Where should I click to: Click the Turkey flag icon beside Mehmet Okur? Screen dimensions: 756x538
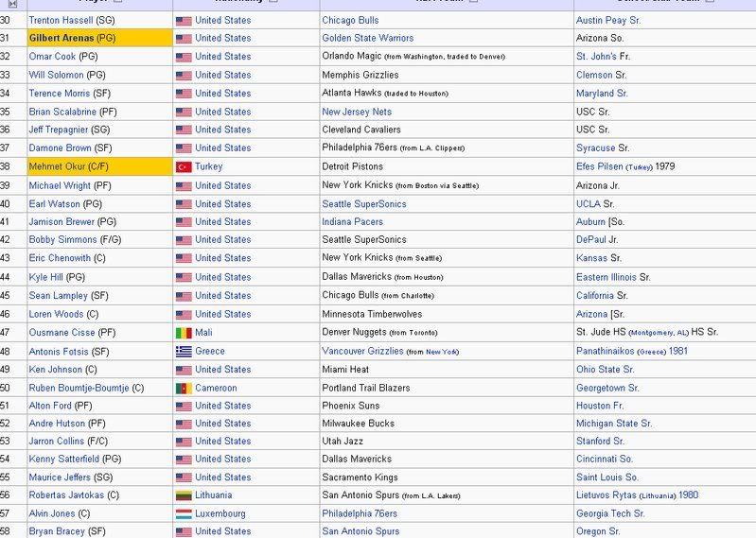click(x=184, y=167)
